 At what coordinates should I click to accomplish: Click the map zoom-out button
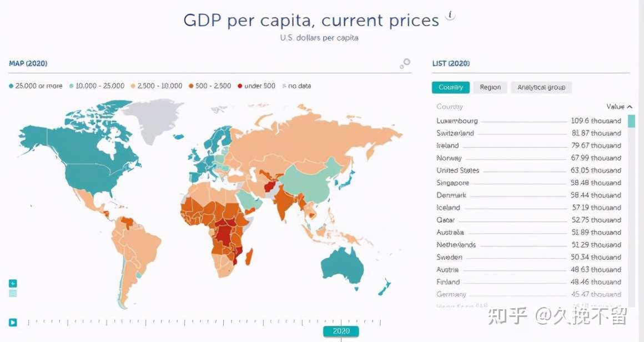click(x=13, y=293)
